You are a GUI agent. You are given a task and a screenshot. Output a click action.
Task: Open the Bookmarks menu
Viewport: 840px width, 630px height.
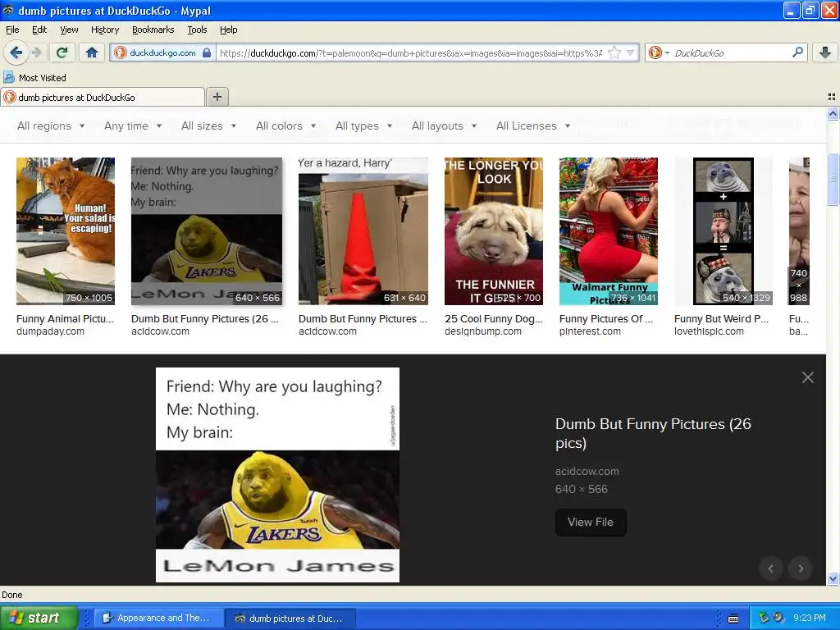pos(153,30)
